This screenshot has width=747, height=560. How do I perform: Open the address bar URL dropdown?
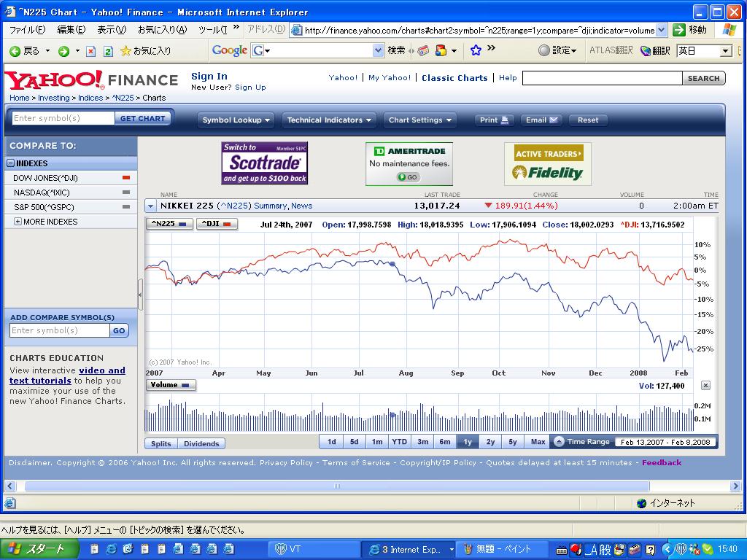click(x=661, y=30)
